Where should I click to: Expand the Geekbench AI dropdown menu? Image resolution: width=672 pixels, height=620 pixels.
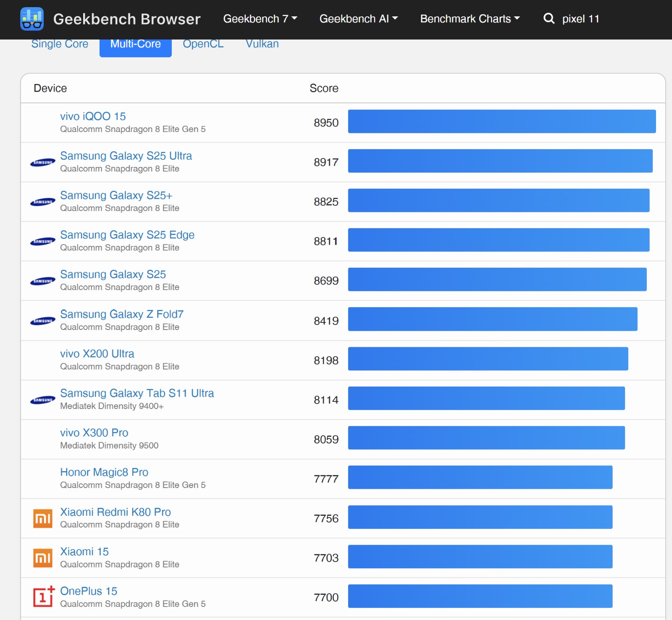[359, 19]
